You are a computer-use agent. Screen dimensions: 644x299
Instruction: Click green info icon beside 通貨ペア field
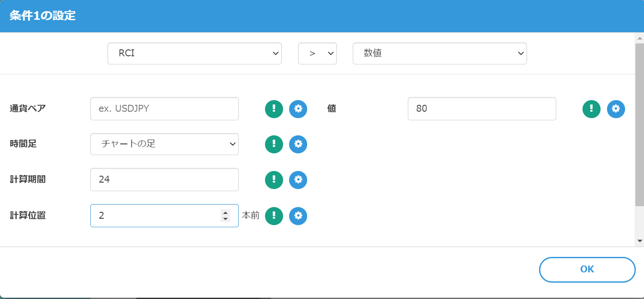click(274, 109)
